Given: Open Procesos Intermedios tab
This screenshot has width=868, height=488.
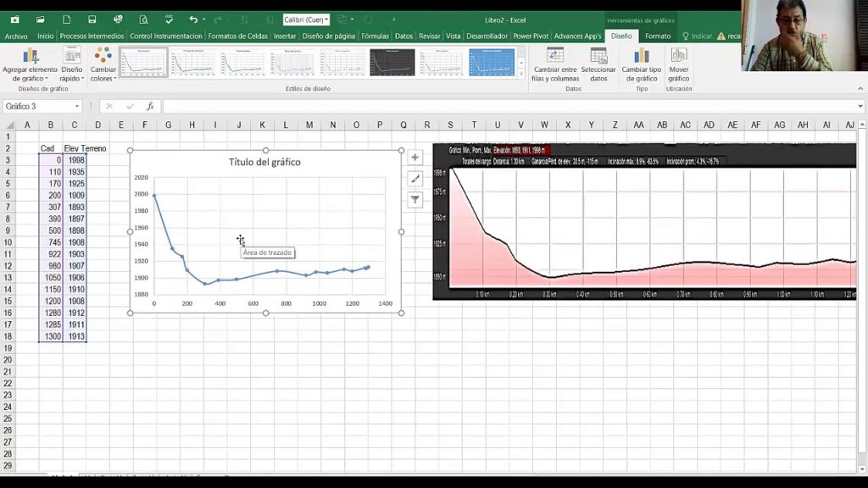Looking at the screenshot, I should (92, 36).
